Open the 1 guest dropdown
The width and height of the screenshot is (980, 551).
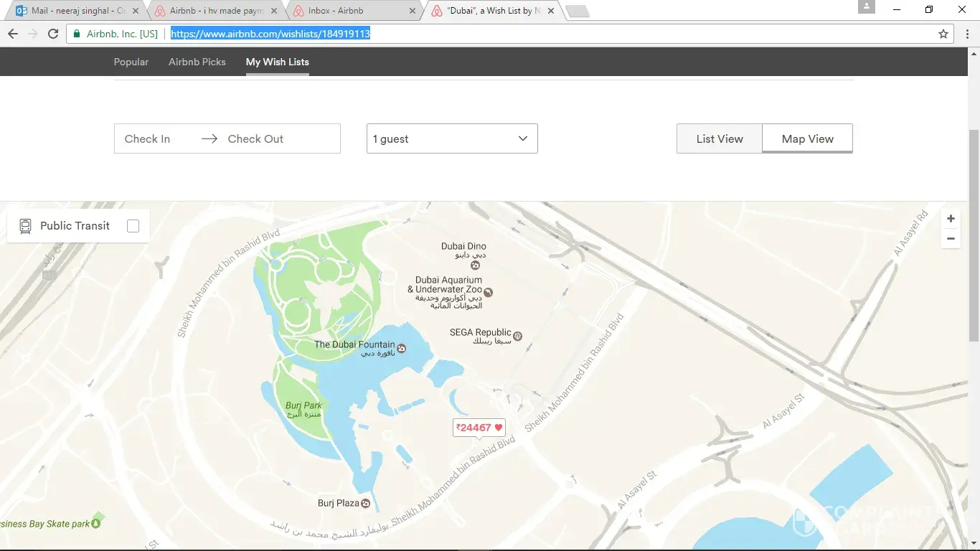point(452,138)
